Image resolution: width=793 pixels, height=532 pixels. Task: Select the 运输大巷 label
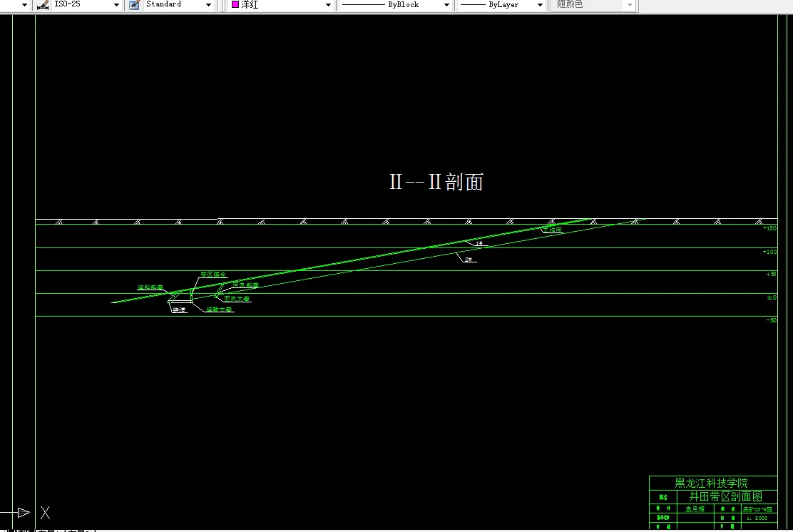click(x=219, y=309)
